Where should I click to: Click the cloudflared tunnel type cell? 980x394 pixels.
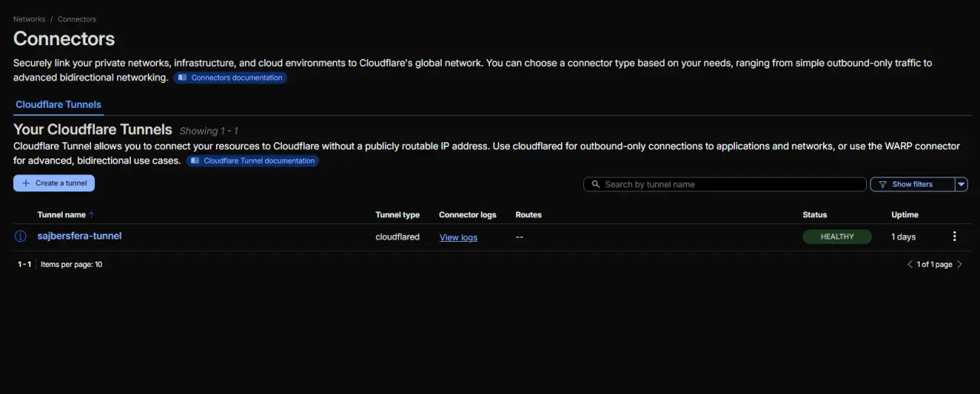coord(397,237)
